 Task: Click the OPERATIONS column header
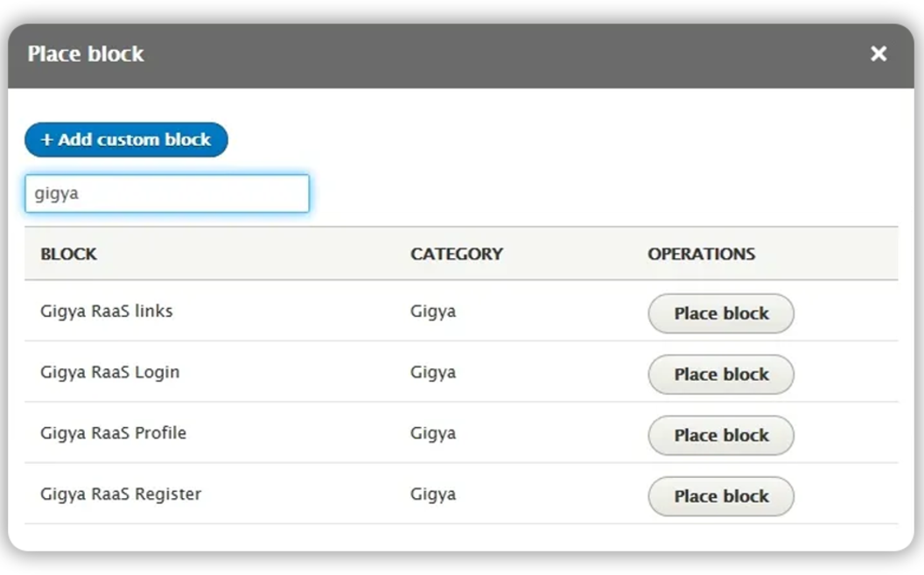[701, 254]
